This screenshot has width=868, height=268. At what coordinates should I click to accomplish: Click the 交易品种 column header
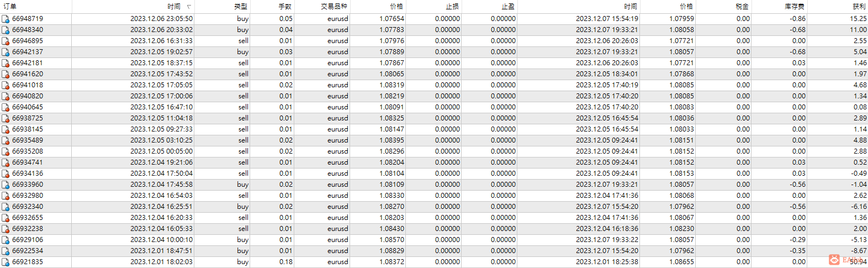point(334,7)
